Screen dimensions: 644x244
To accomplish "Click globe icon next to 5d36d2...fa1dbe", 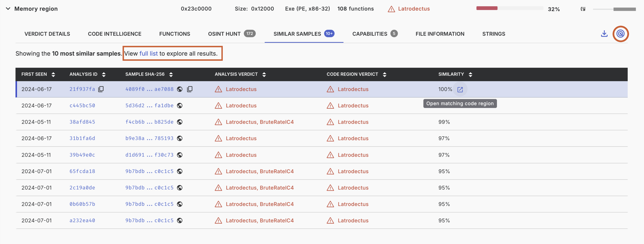I will click(180, 105).
